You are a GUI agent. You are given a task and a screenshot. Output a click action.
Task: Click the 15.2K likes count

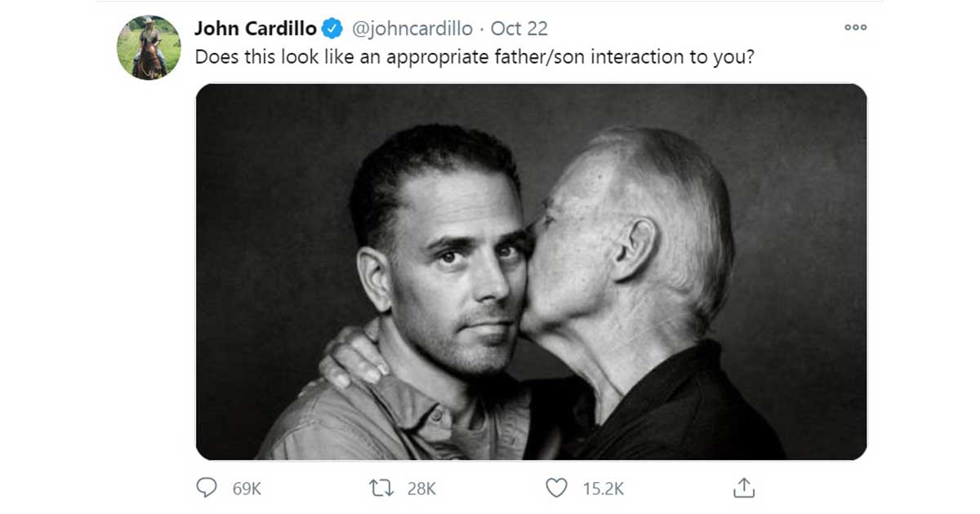coord(604,489)
